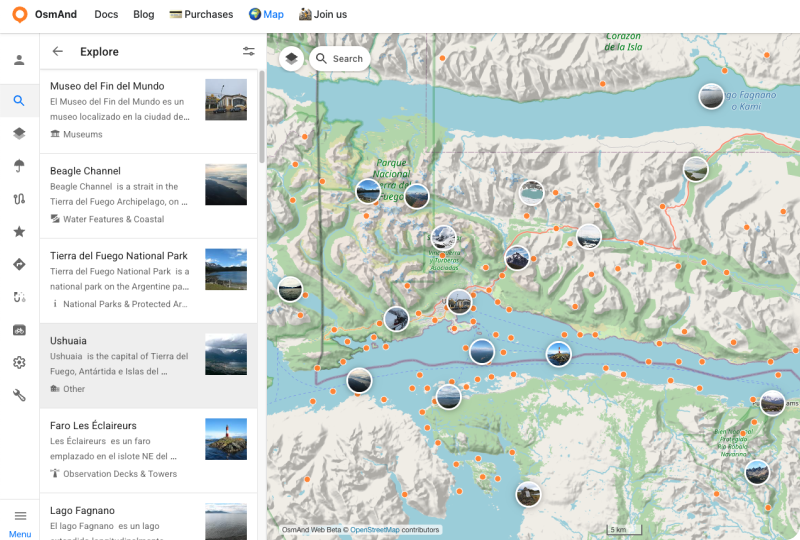Click the Faro Les Éclaireurs lighthouse thumbnail
800x540 pixels.
pyautogui.click(x=226, y=439)
